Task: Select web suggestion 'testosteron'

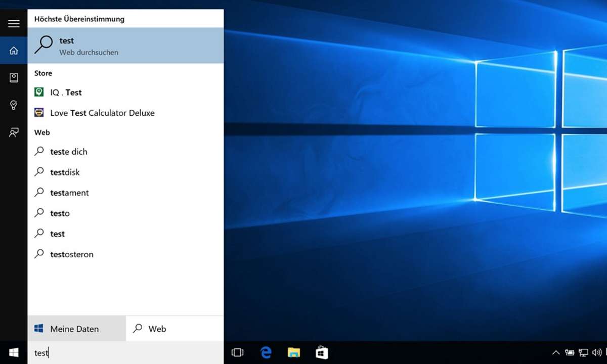Action: (125, 254)
